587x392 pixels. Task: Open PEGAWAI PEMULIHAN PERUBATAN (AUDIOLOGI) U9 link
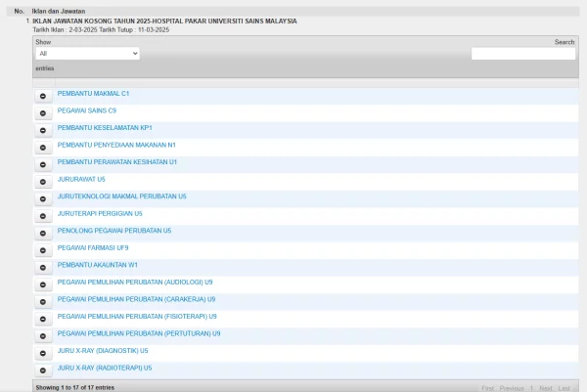pos(135,282)
